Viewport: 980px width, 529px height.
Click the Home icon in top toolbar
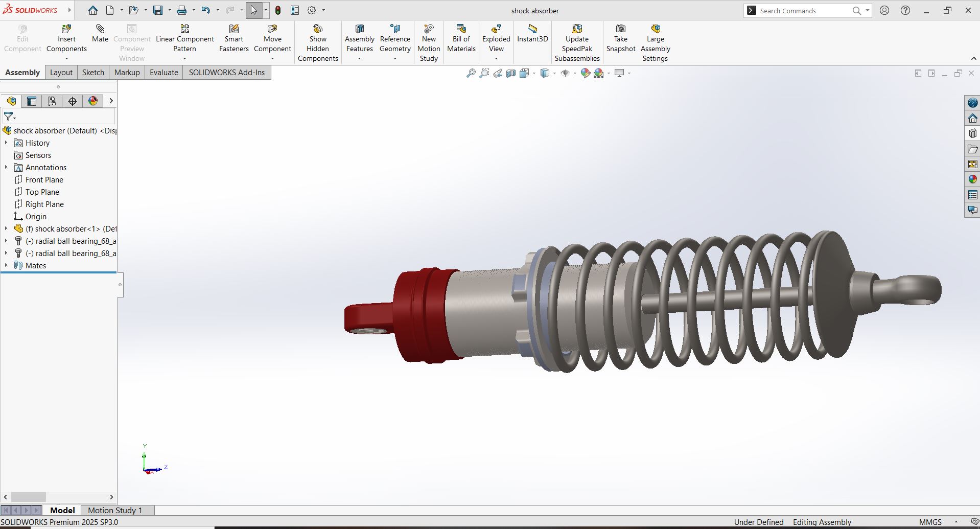[92, 10]
